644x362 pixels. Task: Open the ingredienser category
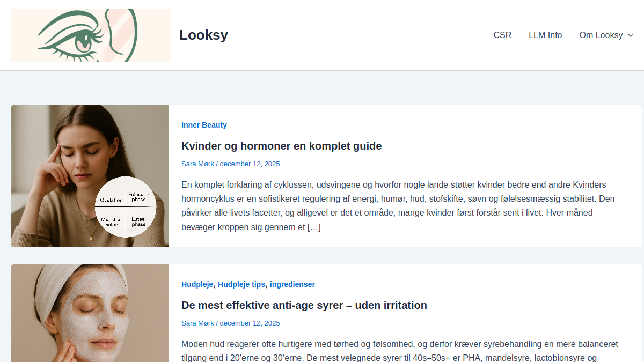(292, 284)
